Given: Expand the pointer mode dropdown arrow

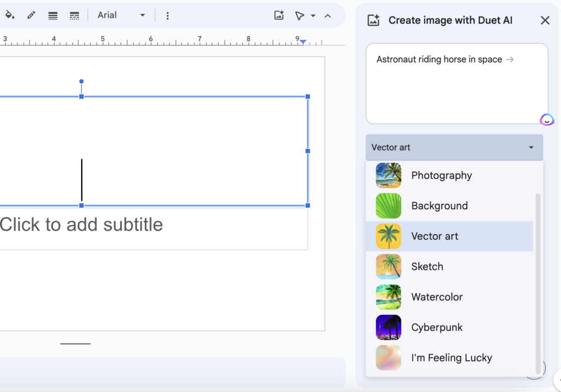Looking at the screenshot, I should tap(313, 15).
